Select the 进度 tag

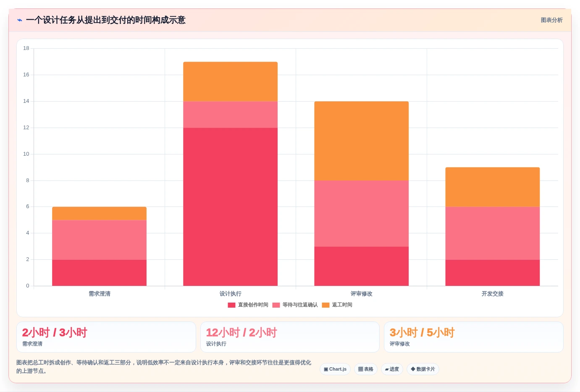point(392,369)
